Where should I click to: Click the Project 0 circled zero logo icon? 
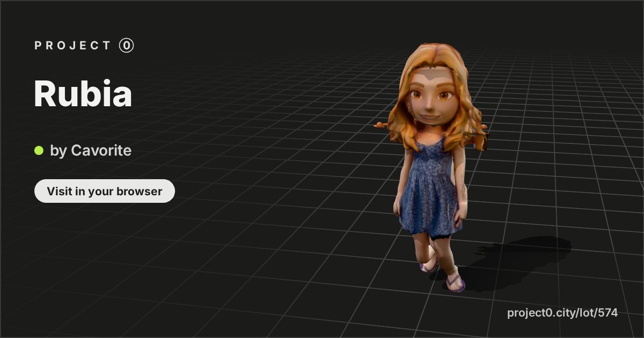point(127,46)
